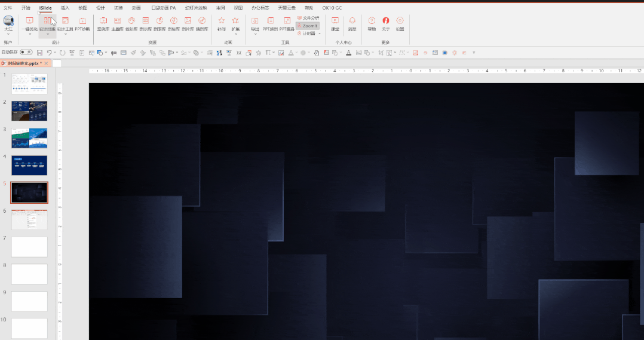Click the PPT瘦身 slimming tool
Image resolution: width=644 pixels, height=340 pixels.
(287, 23)
